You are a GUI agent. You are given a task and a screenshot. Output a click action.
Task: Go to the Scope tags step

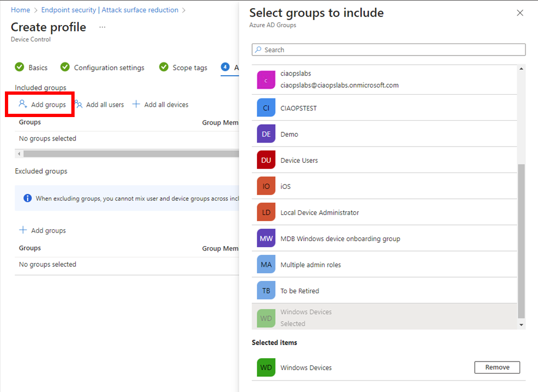click(189, 68)
